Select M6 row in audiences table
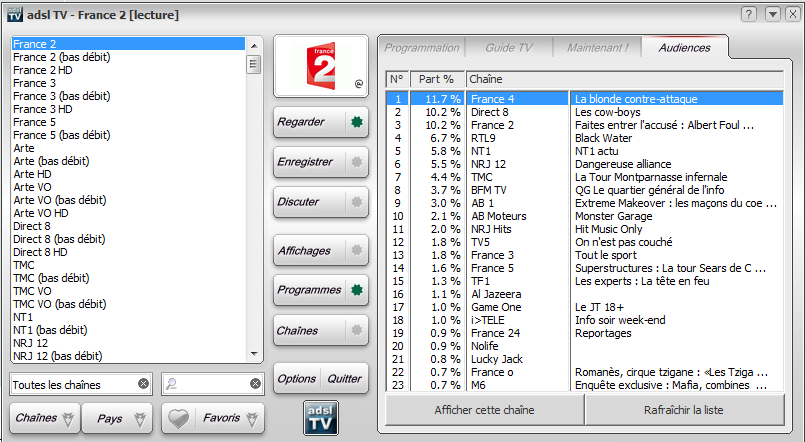 (x=585, y=385)
